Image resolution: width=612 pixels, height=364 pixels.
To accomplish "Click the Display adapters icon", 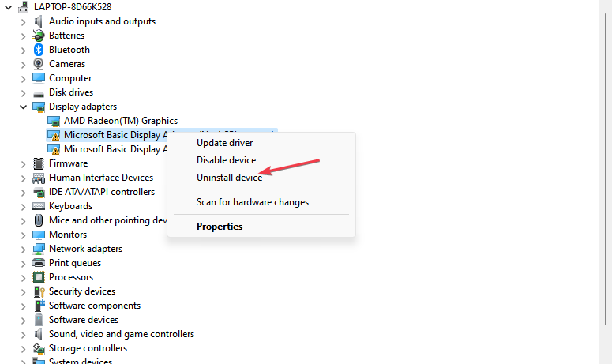I will click(x=38, y=107).
